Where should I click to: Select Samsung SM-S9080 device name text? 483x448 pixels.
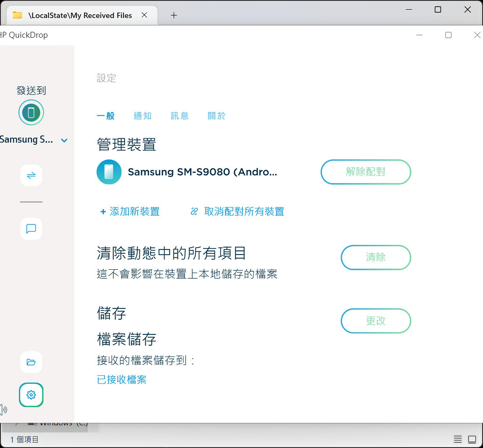coord(202,172)
